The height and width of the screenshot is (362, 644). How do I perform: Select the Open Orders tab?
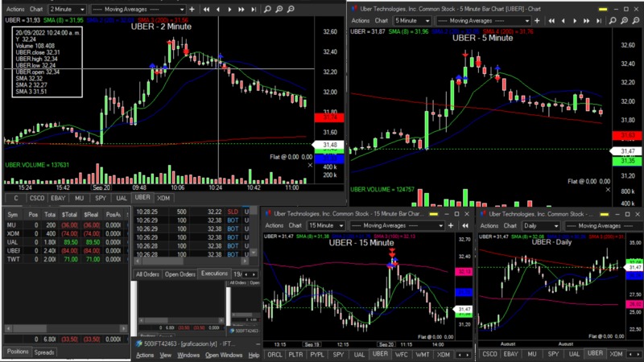click(180, 274)
